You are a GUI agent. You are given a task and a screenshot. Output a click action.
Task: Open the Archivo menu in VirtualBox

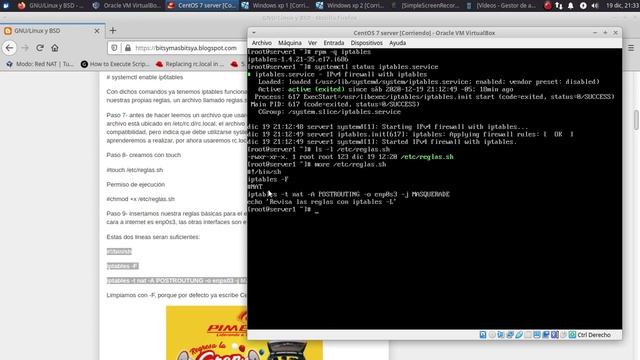click(261, 43)
